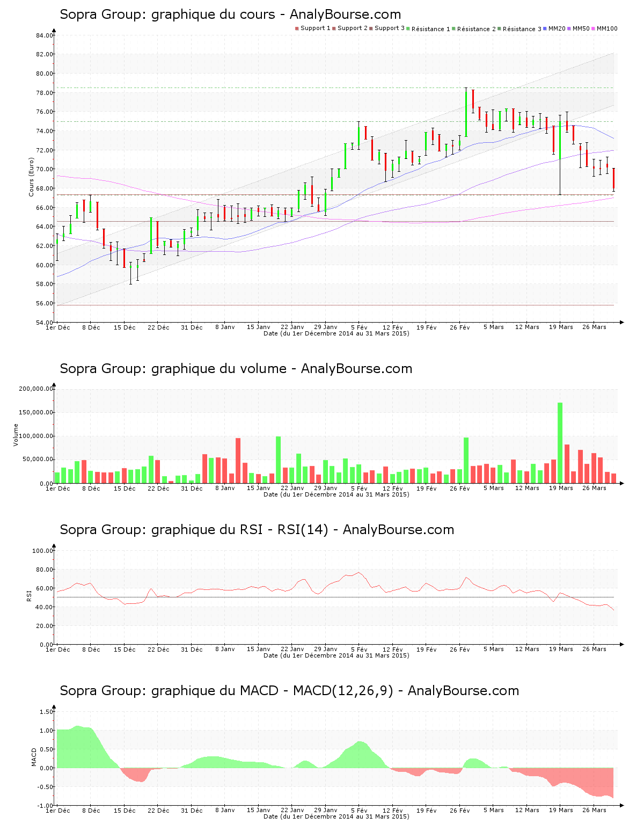The height and width of the screenshot is (832, 644).
Task: Click the 'MACD' vertical axis label
Action: 34,757
